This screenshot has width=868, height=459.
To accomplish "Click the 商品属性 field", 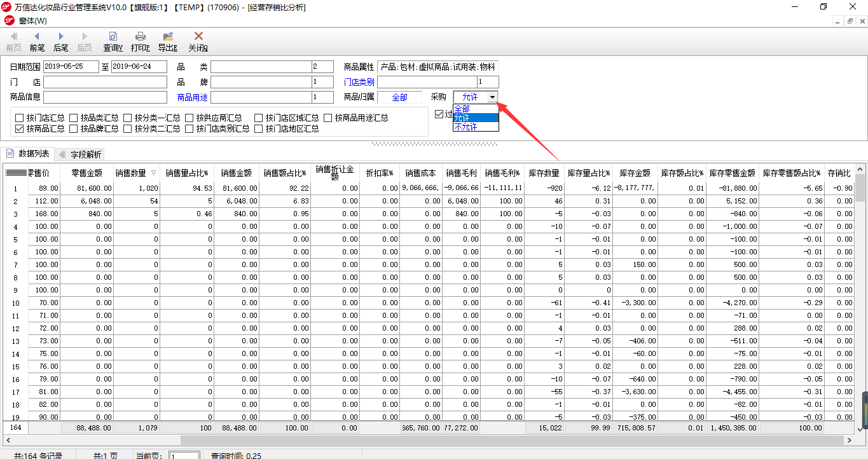I will [437, 67].
